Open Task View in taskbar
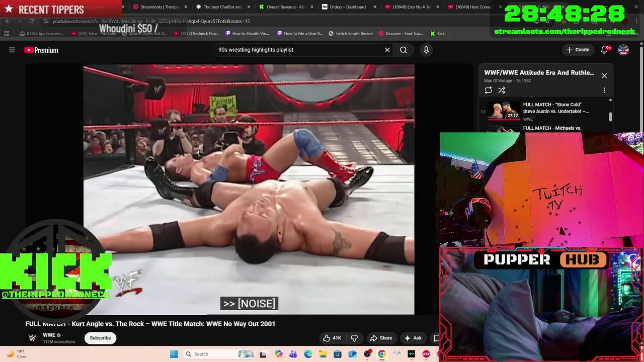Image resolution: width=644 pixels, height=362 pixels. [263, 354]
